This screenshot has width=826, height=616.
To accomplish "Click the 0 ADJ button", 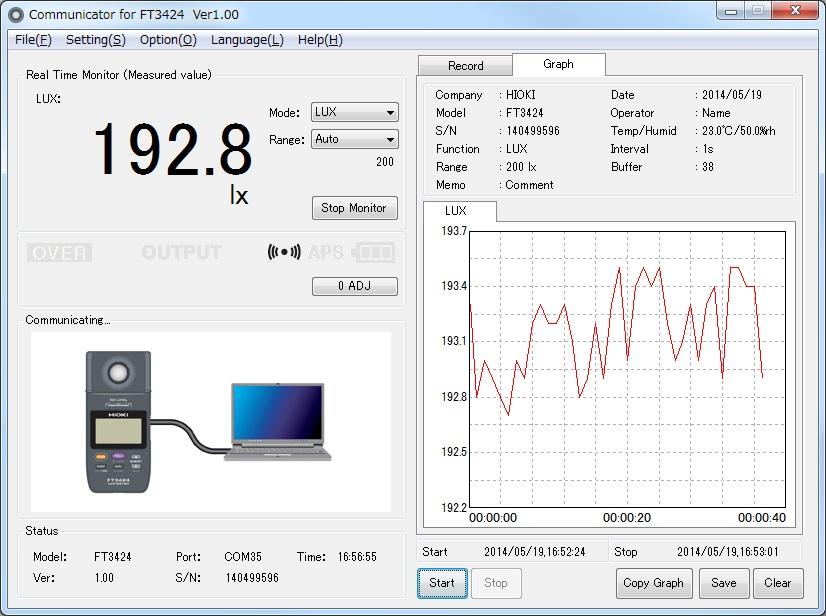I will pyautogui.click(x=355, y=286).
